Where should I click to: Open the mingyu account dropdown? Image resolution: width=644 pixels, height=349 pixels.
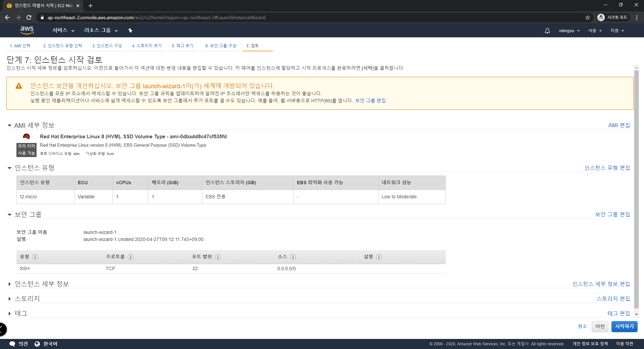click(x=569, y=31)
